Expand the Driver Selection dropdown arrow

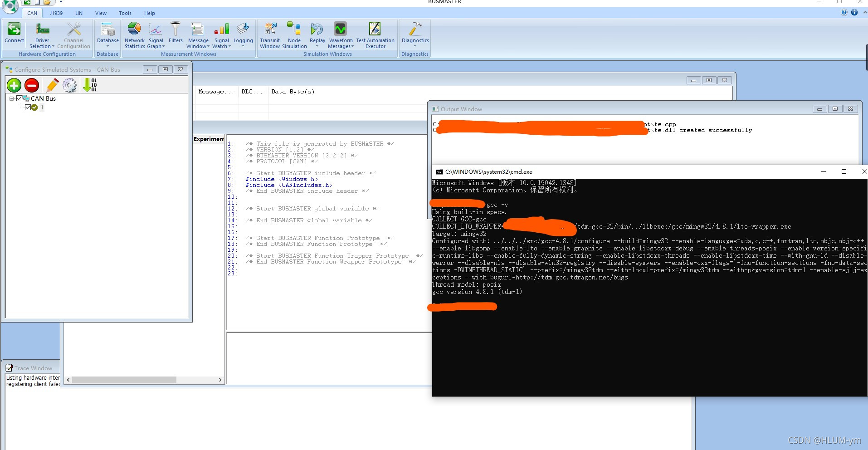pos(53,46)
